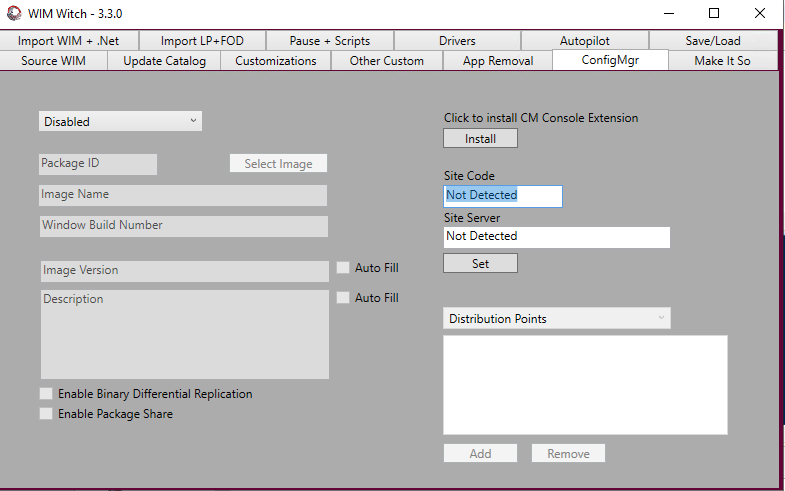
Task: Minimize the WIM Witch window
Action: tap(669, 14)
